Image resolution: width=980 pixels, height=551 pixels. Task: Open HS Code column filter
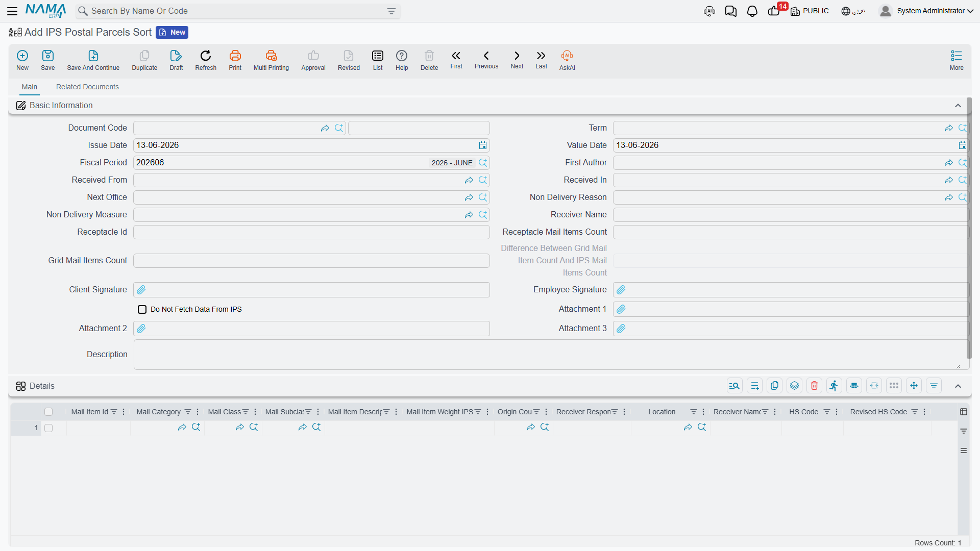pyautogui.click(x=826, y=412)
